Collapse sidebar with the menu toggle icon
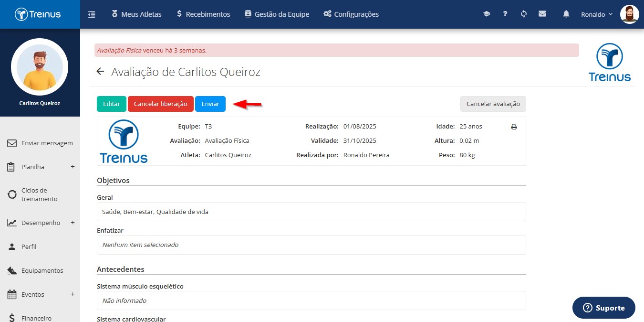This screenshot has width=644, height=322. [92, 14]
